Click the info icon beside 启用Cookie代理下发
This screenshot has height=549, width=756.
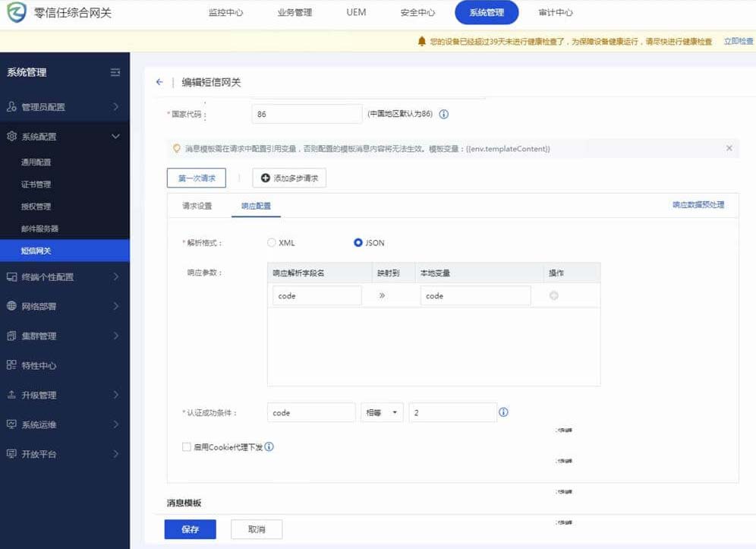[x=269, y=447]
